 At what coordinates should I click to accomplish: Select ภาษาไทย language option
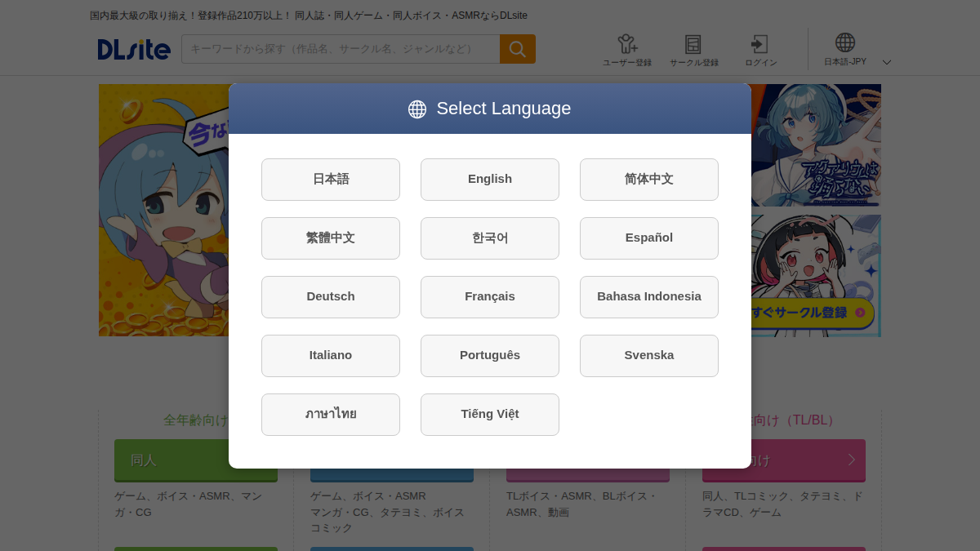point(331,415)
